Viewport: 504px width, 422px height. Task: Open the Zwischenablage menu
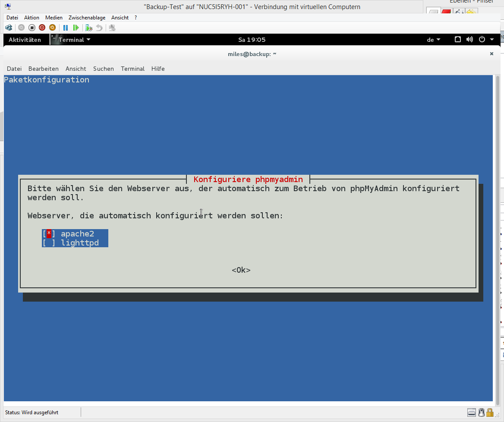tap(87, 18)
